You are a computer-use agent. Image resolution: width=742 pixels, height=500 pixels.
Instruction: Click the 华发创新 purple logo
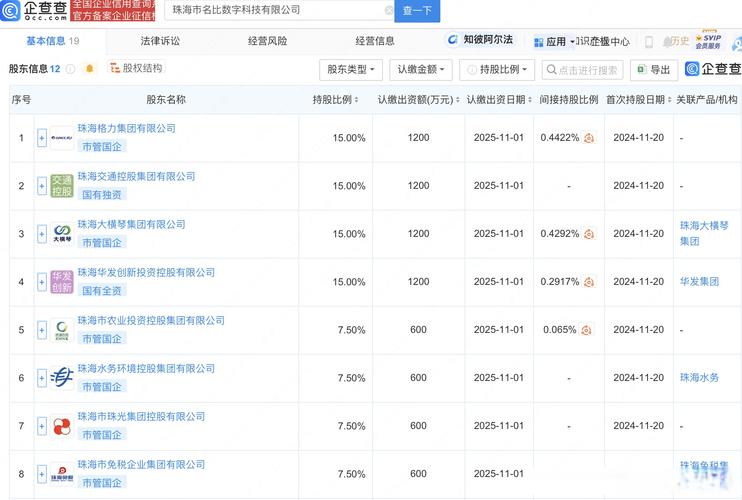tap(62, 282)
